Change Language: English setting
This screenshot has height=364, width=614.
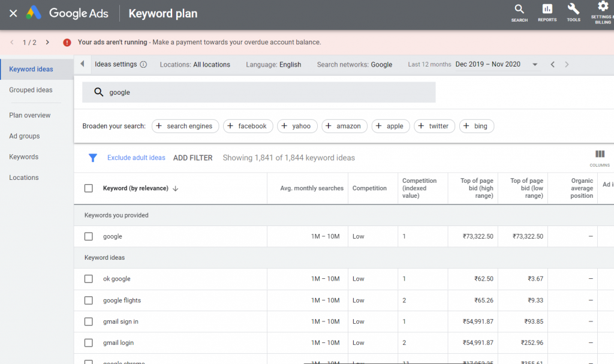273,65
